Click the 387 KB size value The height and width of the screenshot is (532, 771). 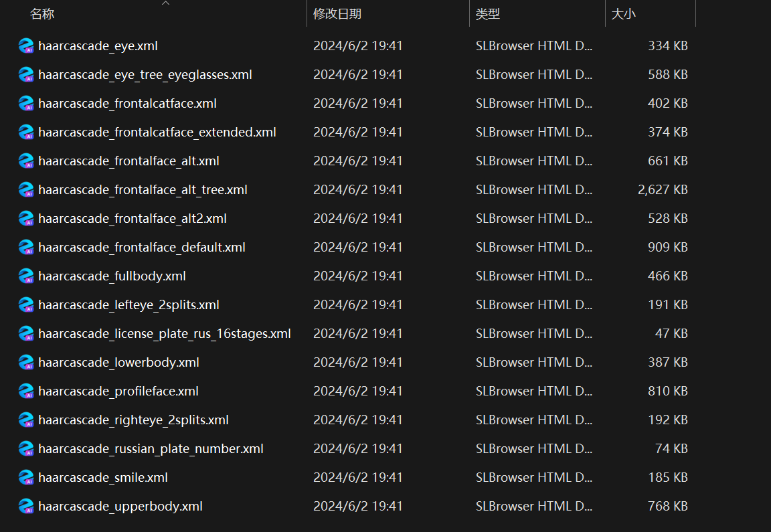tap(667, 363)
